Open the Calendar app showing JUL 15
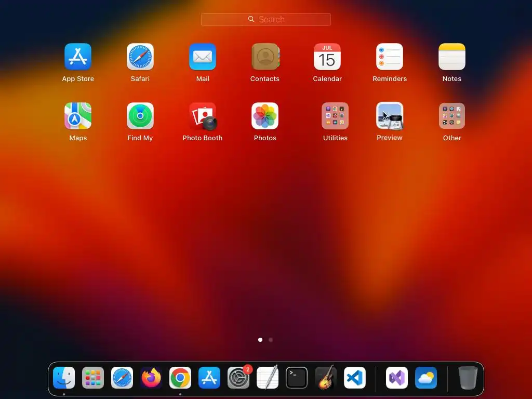Screen dimensions: 532x399 327,57
